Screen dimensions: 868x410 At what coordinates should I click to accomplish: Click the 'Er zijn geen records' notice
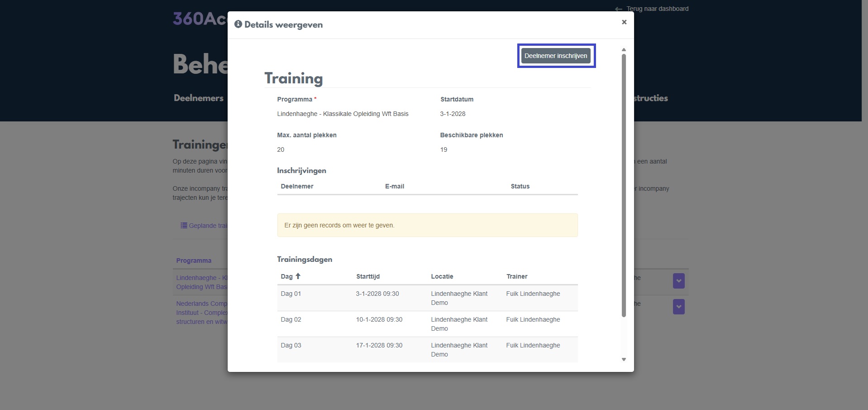[427, 225]
